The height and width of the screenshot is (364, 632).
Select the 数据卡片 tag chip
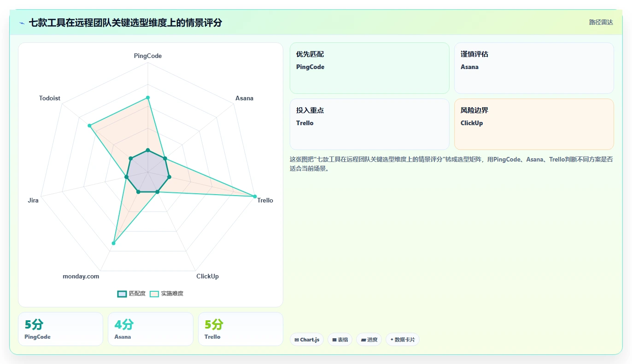(x=403, y=340)
